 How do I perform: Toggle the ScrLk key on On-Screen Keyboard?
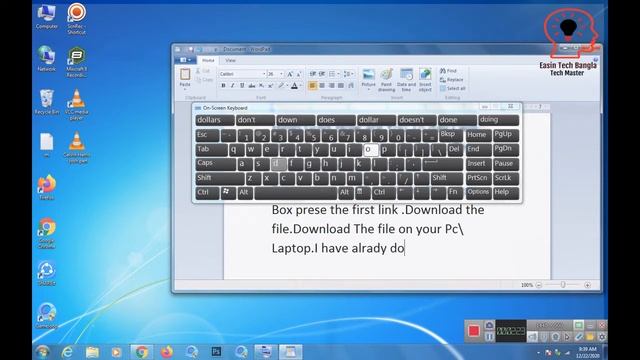506,178
